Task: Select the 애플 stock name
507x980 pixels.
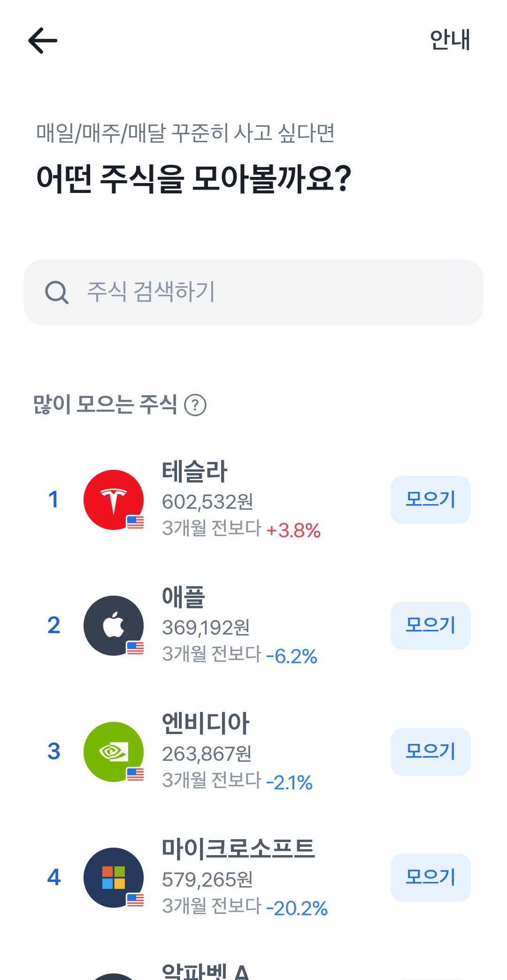Action: (x=184, y=597)
